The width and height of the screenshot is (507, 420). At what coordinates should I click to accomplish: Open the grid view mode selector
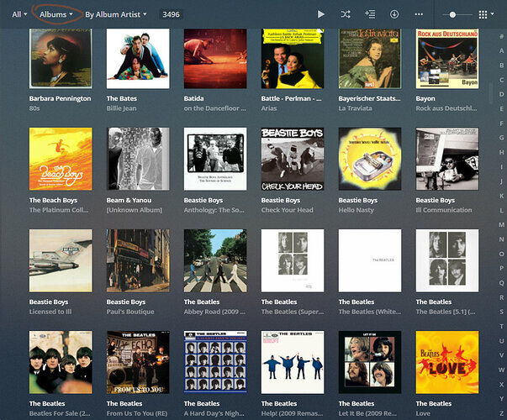coord(486,14)
